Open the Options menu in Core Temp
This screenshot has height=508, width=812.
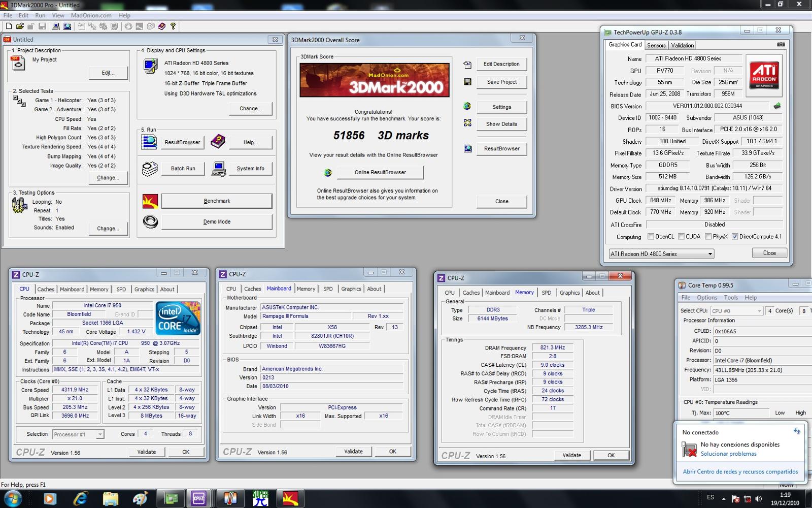[707, 298]
